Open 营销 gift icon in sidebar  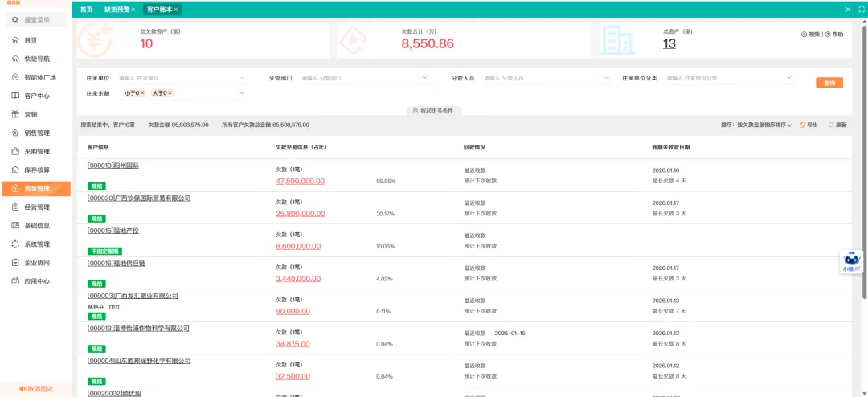click(x=15, y=114)
